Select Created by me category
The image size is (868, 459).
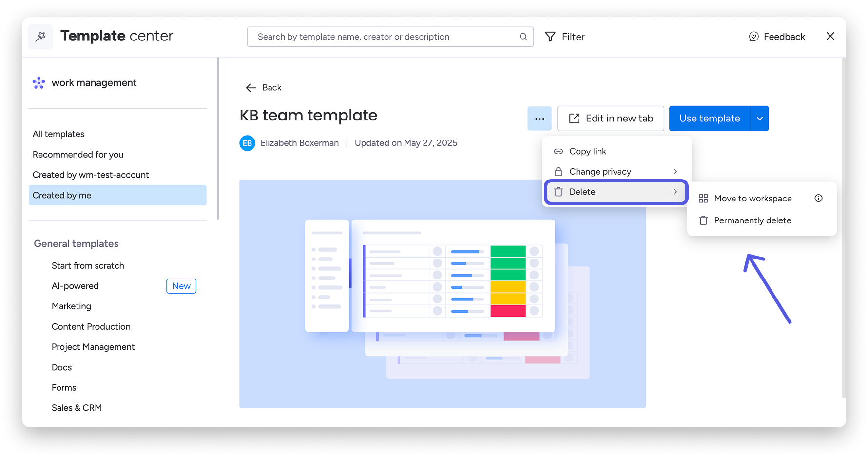(117, 195)
